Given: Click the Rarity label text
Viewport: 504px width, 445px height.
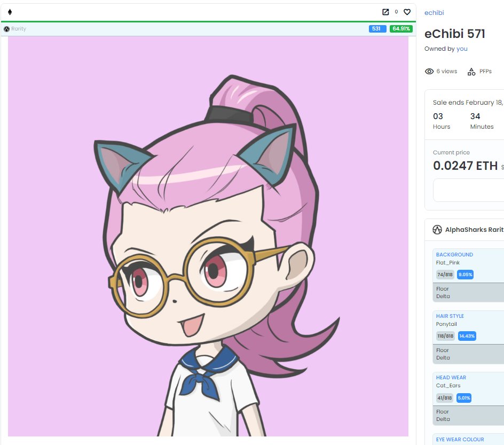Looking at the screenshot, I should pos(19,29).
